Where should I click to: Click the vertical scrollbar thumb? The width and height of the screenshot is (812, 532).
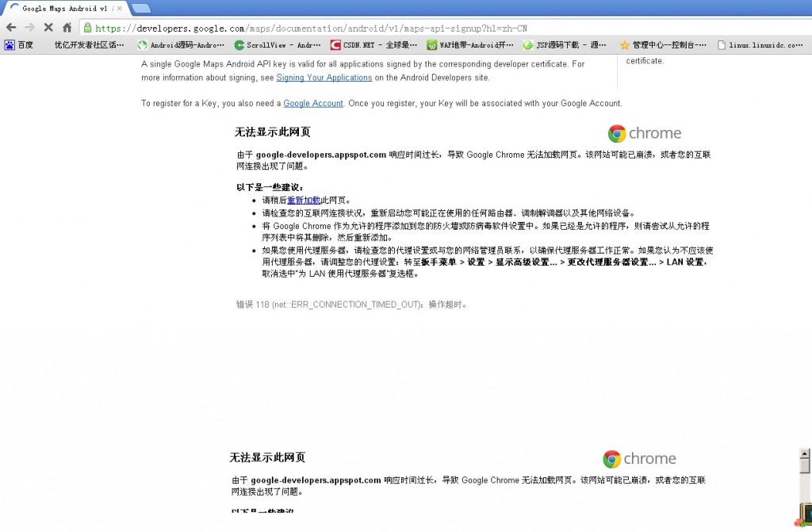804,465
